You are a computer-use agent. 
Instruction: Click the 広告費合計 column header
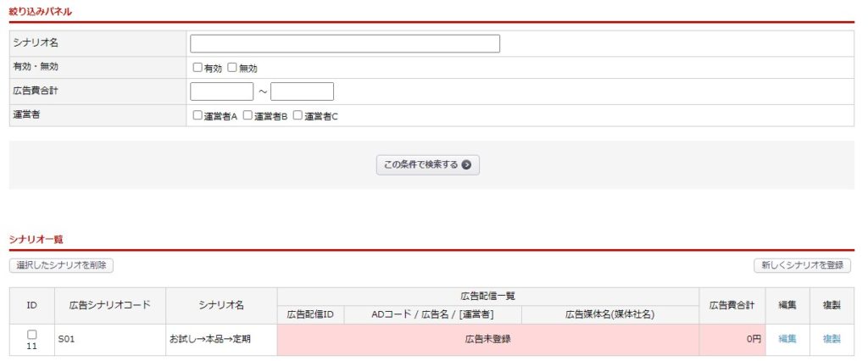pyautogui.click(x=732, y=306)
